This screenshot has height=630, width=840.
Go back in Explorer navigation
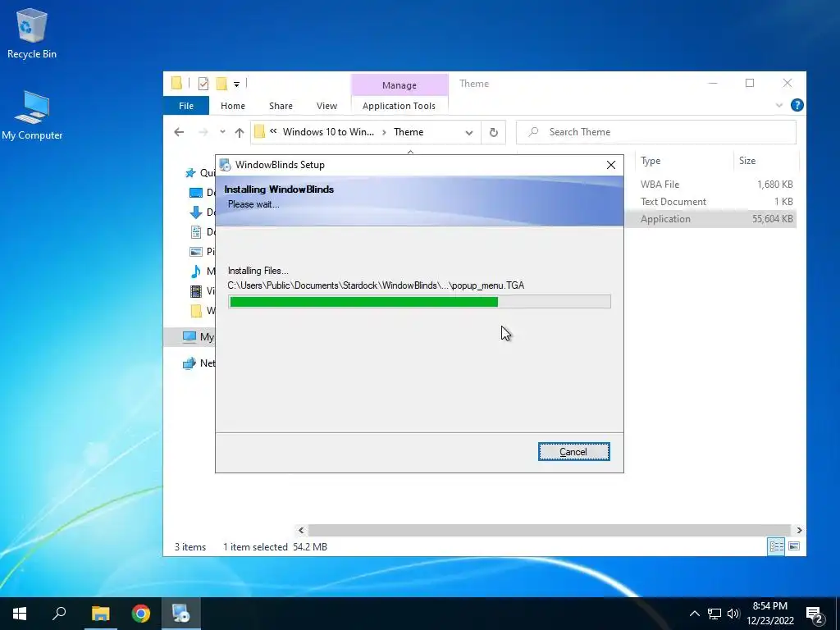coord(179,132)
